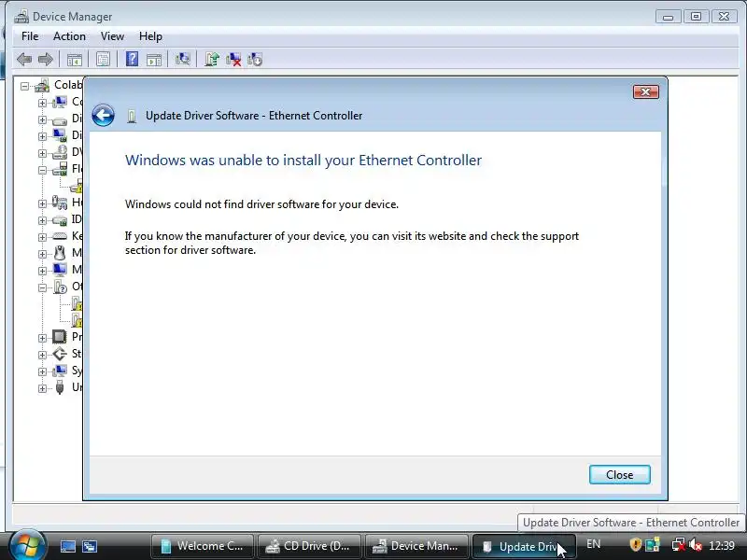Click the human interface devices category icon
Image resolution: width=747 pixels, height=560 pixels.
pos(60,203)
